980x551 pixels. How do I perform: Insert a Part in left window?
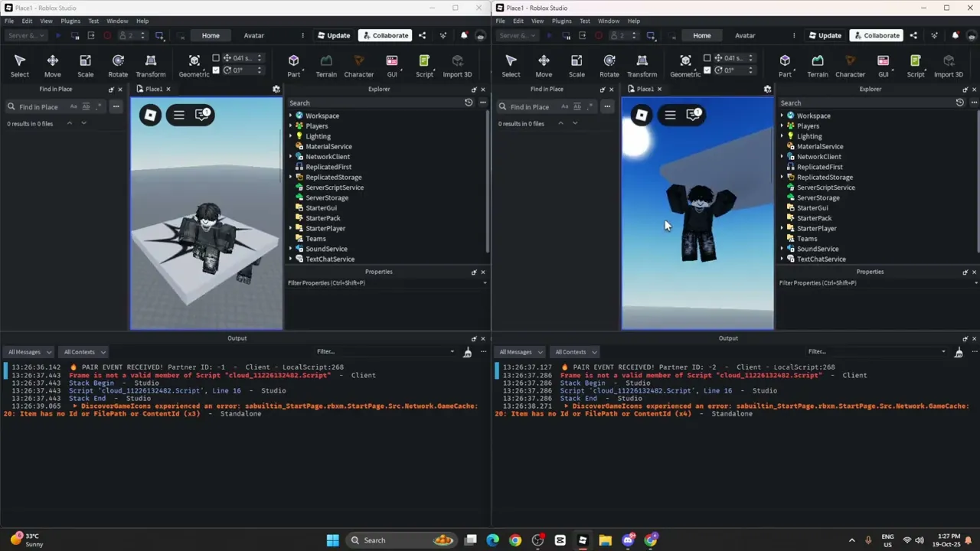[293, 65]
